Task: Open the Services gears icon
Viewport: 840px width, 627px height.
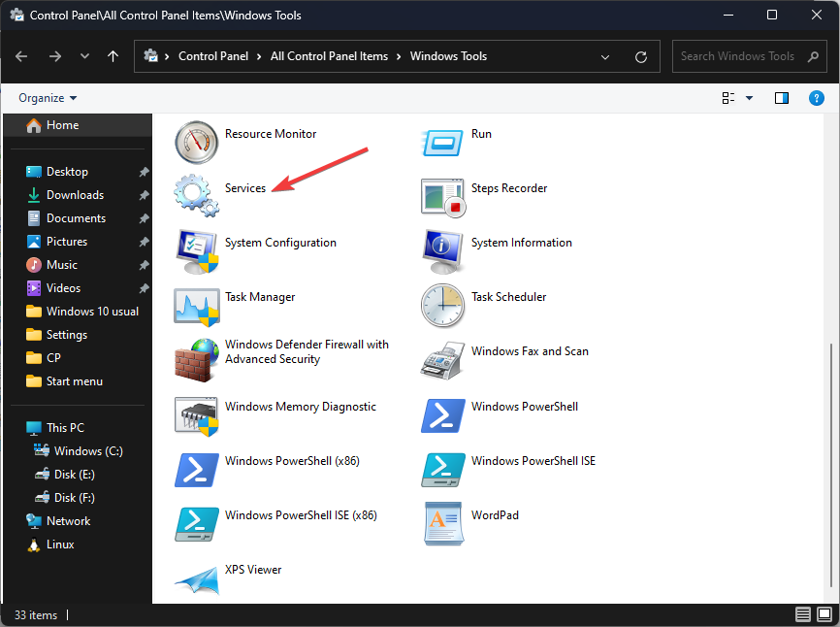Action: point(197,196)
